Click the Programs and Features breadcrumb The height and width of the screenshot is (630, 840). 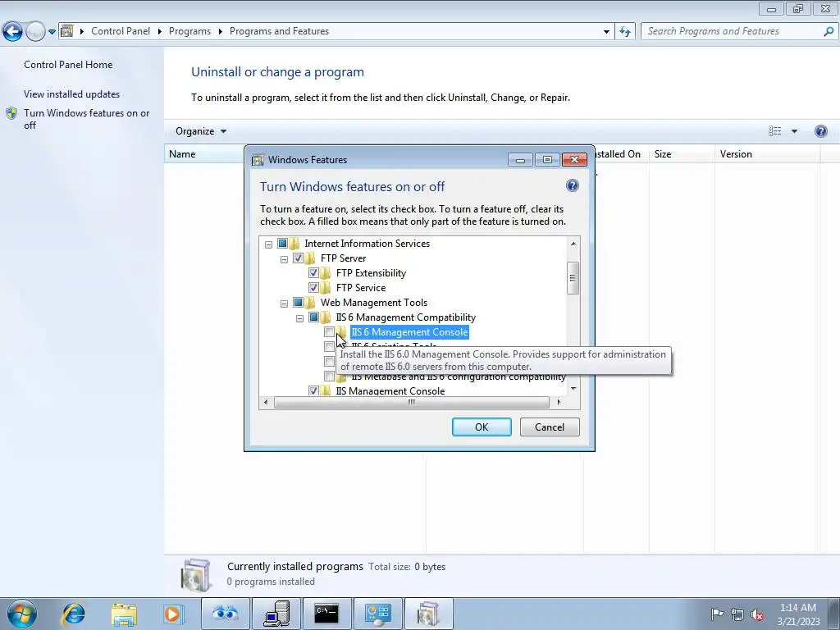(279, 31)
